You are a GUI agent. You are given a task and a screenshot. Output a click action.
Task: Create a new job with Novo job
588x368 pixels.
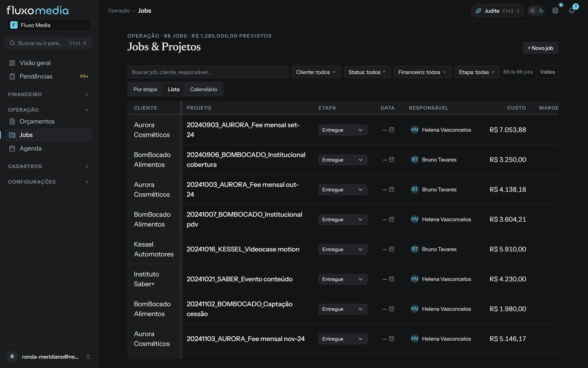tap(540, 48)
